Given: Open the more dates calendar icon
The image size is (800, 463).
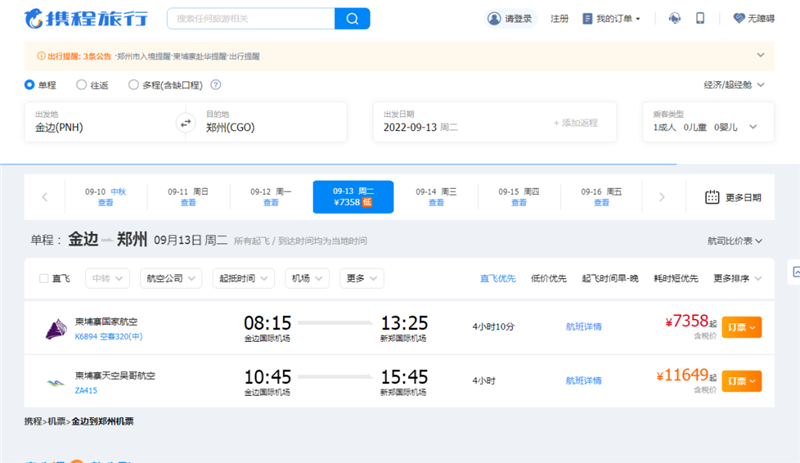Looking at the screenshot, I should tap(712, 197).
